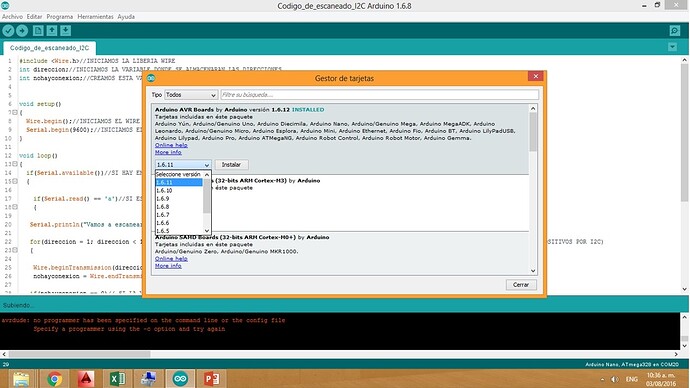Select version 1.6.6 in the list
The width and height of the screenshot is (690, 388).
pos(179,223)
